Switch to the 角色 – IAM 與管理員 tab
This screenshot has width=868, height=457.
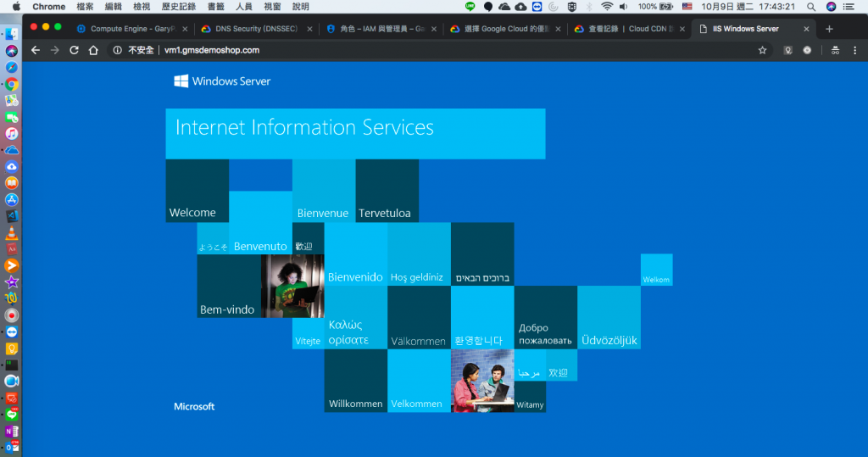pyautogui.click(x=381, y=29)
